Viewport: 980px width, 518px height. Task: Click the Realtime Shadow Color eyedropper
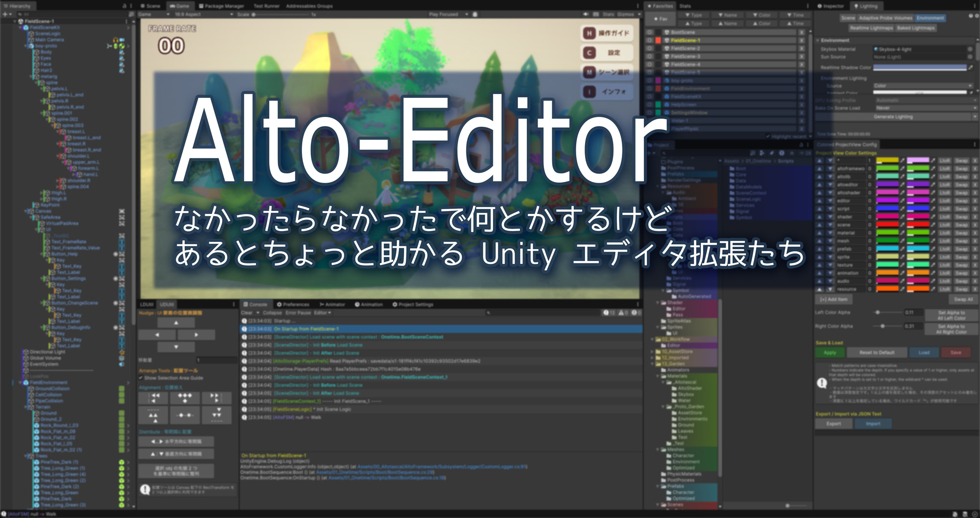click(x=971, y=68)
